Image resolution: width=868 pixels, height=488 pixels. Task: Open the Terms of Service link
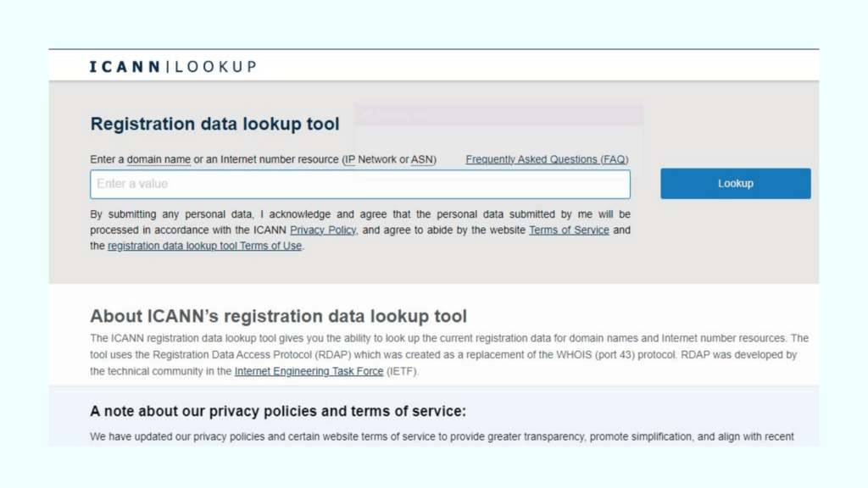569,230
